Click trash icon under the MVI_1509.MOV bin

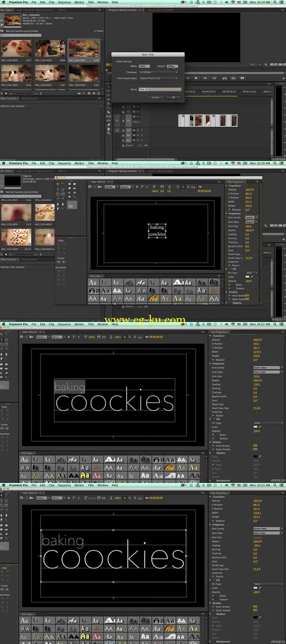coord(99,93)
